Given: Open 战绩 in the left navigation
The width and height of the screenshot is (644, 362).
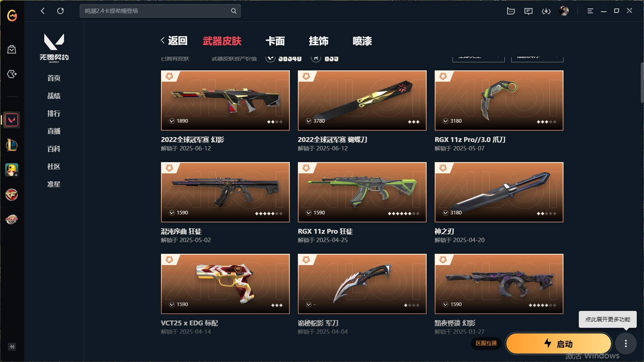Looking at the screenshot, I should coord(54,96).
